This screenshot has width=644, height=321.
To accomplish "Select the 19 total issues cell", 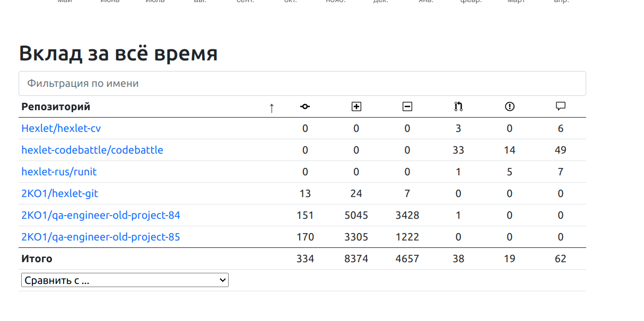I will tap(510, 258).
